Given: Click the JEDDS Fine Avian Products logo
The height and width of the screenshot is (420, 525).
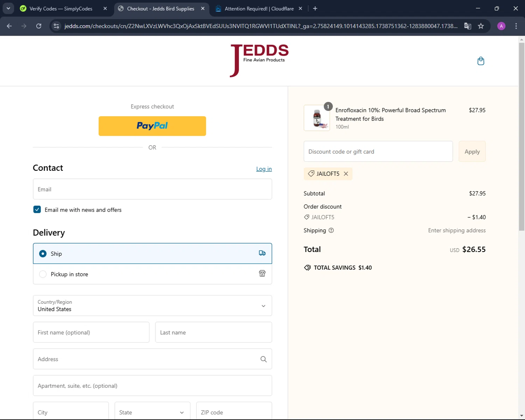Looking at the screenshot, I should pyautogui.click(x=259, y=60).
